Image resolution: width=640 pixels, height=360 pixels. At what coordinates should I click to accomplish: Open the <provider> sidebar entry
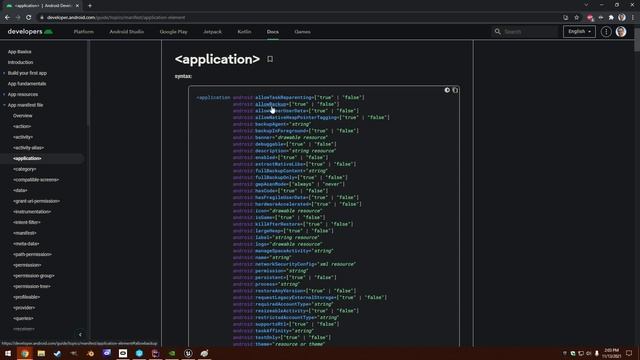pos(24,308)
